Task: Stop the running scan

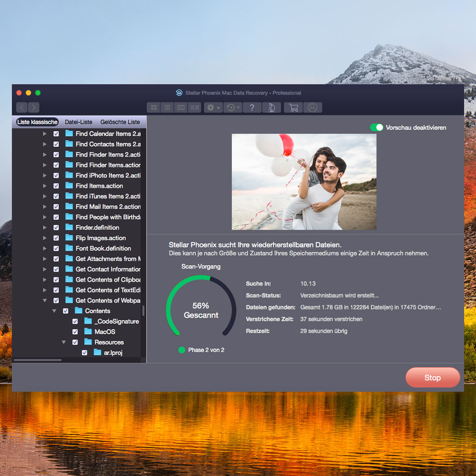Action: click(x=433, y=377)
